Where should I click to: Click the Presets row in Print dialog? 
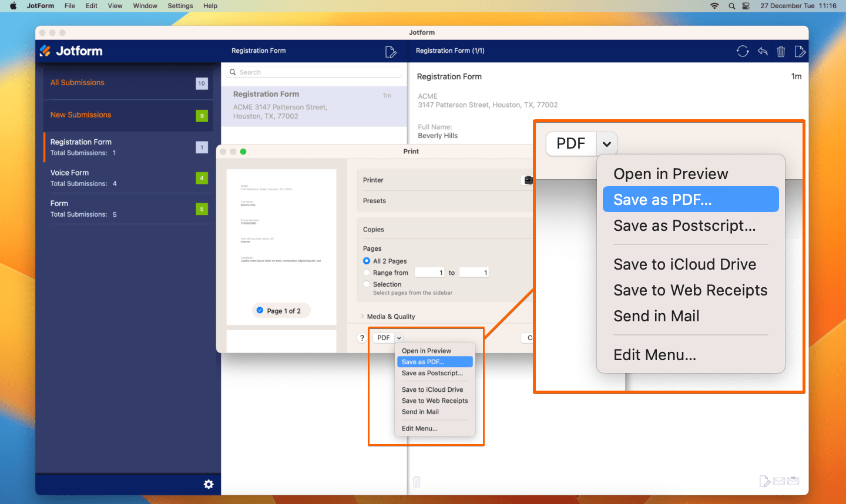[x=445, y=201]
